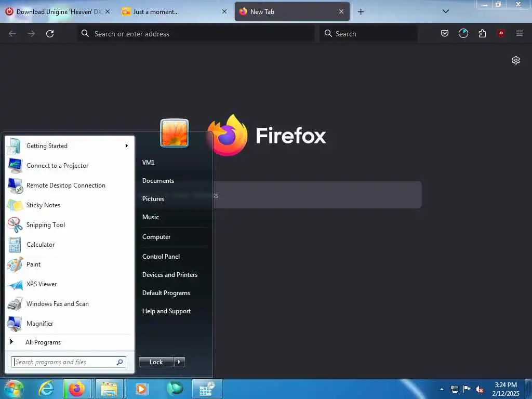532x399 pixels.
Task: Close the Just a moment... tab
Action: pyautogui.click(x=224, y=11)
